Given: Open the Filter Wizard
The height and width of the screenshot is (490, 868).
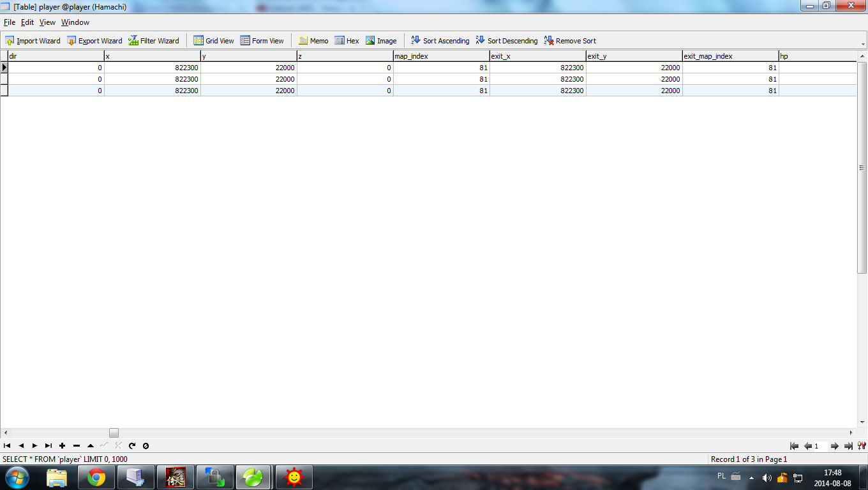Looking at the screenshot, I should point(154,41).
